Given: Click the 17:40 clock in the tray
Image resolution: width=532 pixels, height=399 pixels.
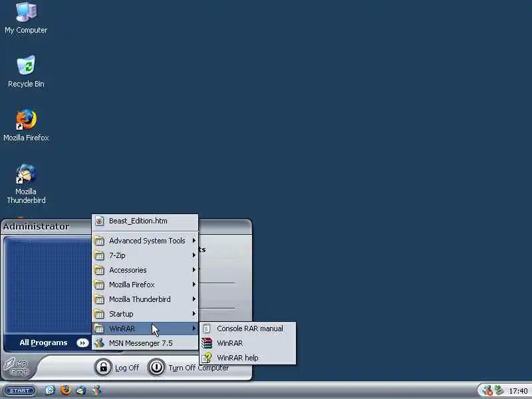Looking at the screenshot, I should (x=518, y=391).
